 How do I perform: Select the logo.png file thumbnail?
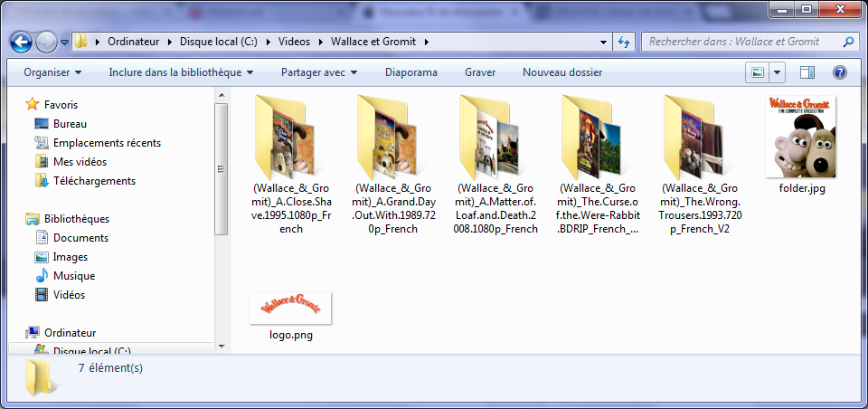coord(290,308)
